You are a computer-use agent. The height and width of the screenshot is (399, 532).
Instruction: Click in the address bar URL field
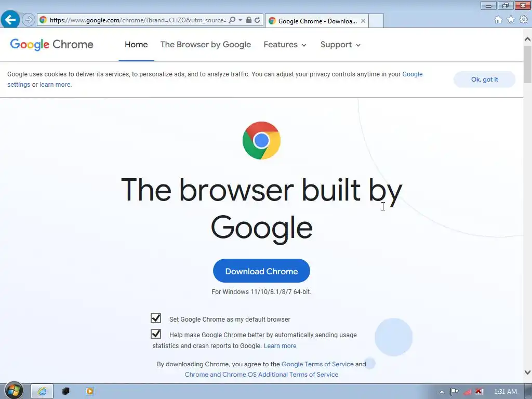point(138,20)
